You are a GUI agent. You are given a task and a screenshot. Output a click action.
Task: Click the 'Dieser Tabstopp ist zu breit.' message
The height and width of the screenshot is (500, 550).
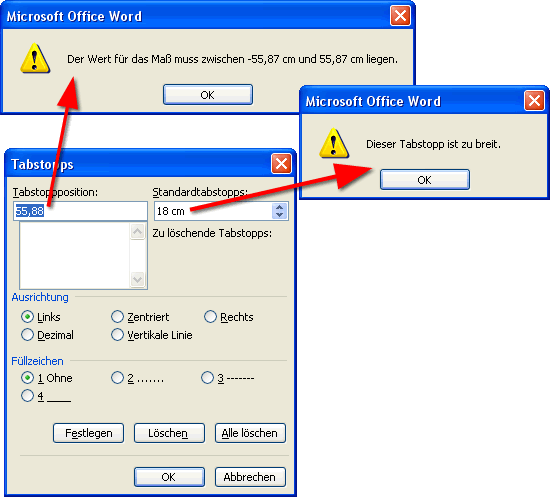click(433, 144)
